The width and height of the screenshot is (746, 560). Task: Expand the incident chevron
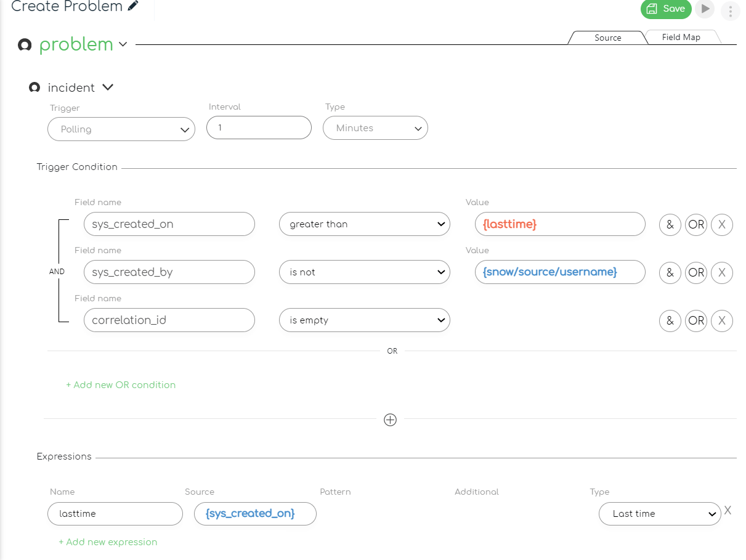coord(108,87)
